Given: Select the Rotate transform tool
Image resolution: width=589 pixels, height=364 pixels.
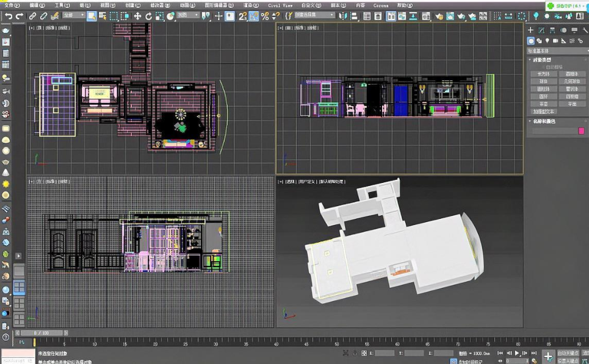Looking at the screenshot, I should [148, 16].
